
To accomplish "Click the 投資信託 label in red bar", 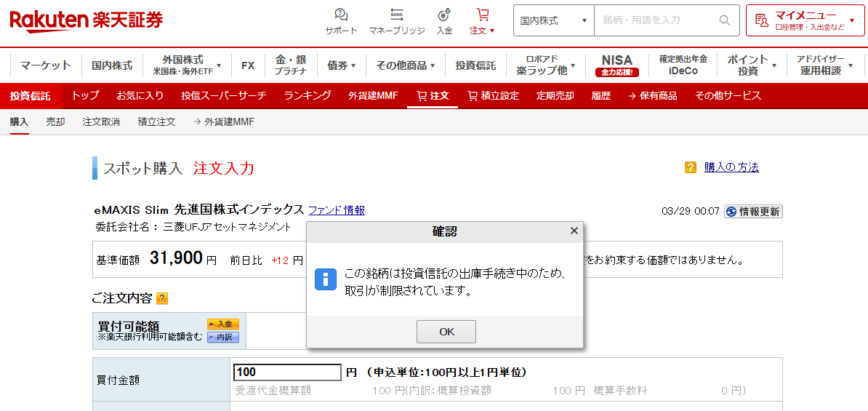I will point(30,96).
